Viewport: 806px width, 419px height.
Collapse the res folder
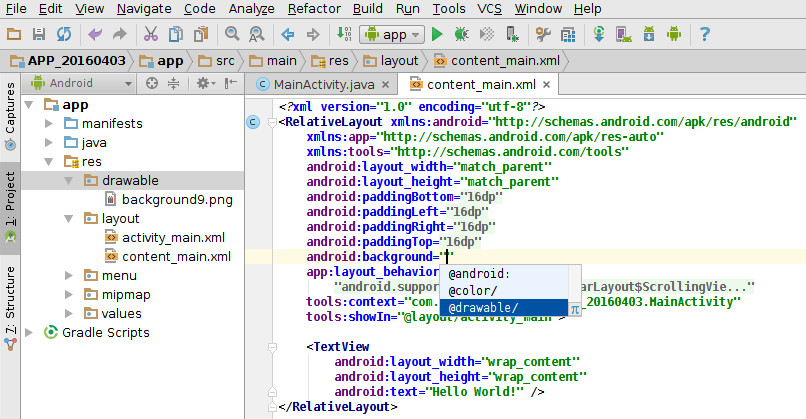click(x=49, y=161)
